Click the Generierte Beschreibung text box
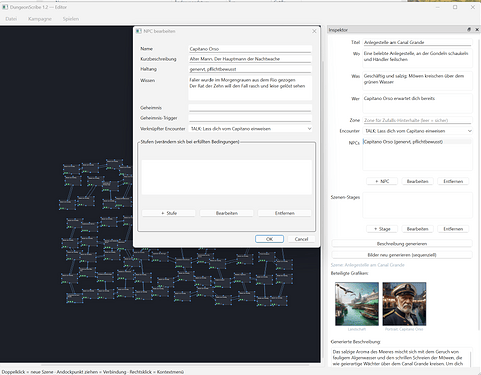Screen dimensions: 481x375 point(402,358)
